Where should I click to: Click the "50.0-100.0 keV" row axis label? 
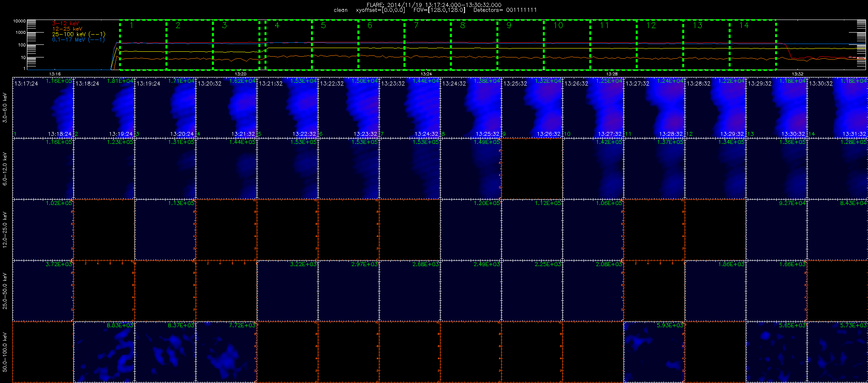click(x=5, y=352)
